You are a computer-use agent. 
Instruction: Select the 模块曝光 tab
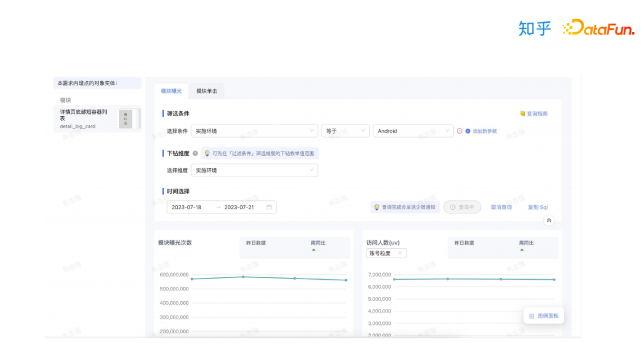click(x=172, y=91)
